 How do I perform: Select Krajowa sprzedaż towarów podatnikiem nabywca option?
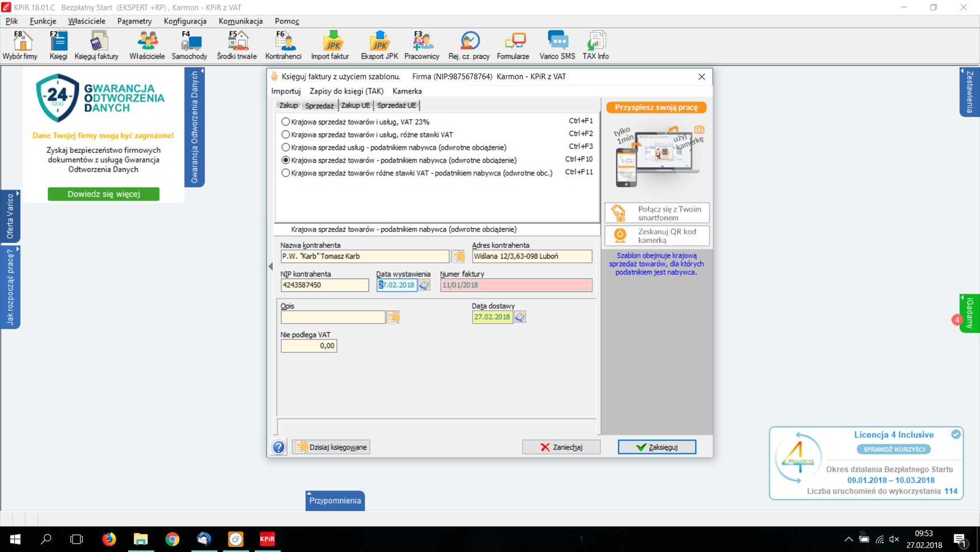(285, 160)
